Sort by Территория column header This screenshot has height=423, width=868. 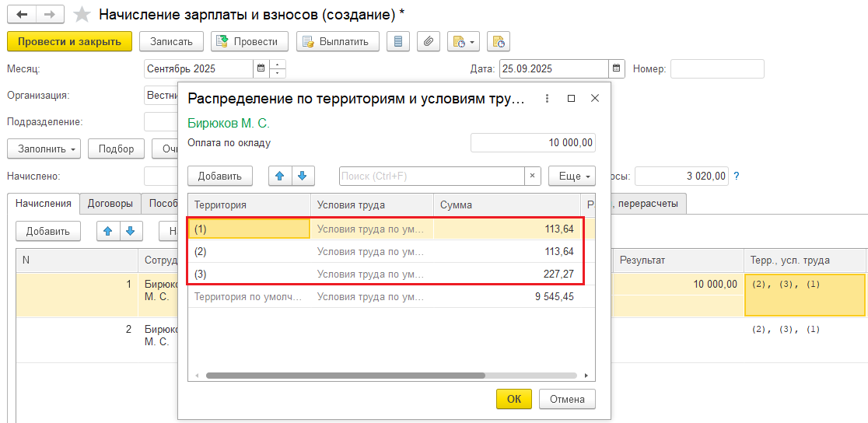click(x=249, y=205)
